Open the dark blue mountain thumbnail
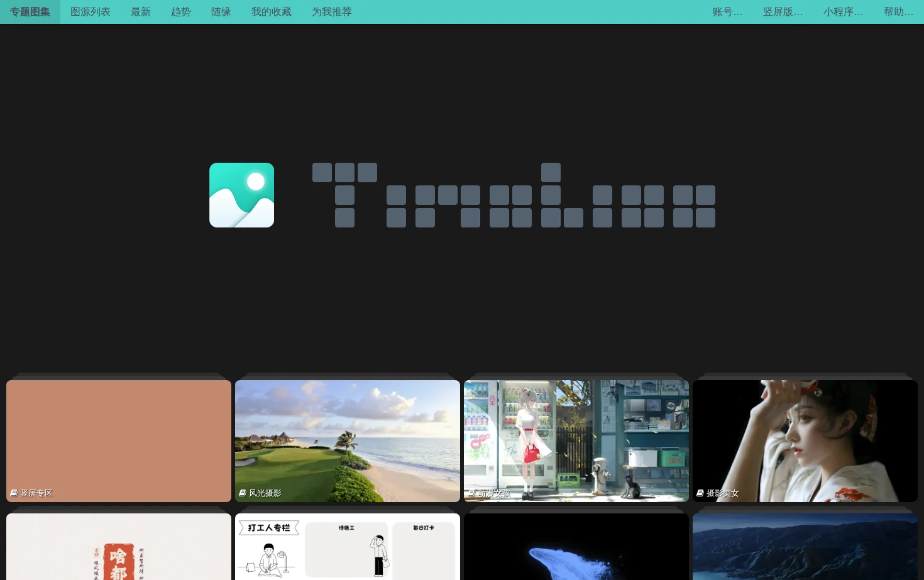Image resolution: width=924 pixels, height=580 pixels. point(805,547)
